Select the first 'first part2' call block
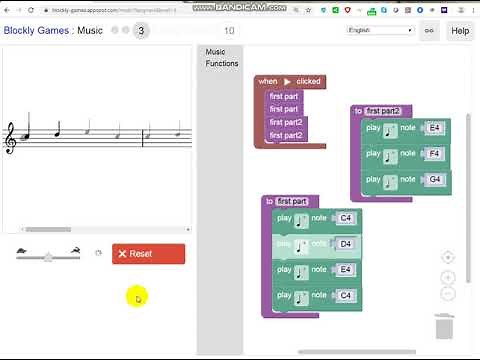 pos(286,122)
